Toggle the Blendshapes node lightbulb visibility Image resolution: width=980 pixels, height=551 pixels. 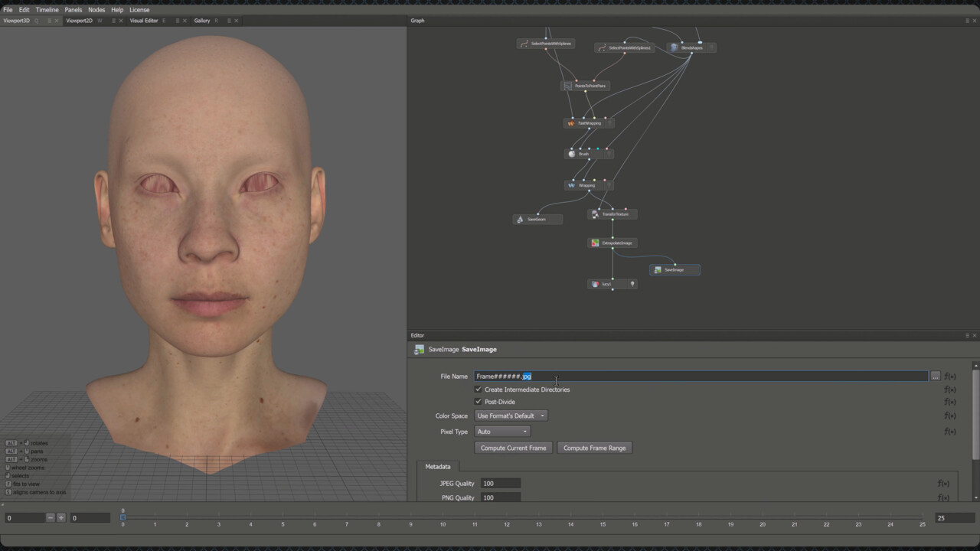(x=711, y=47)
